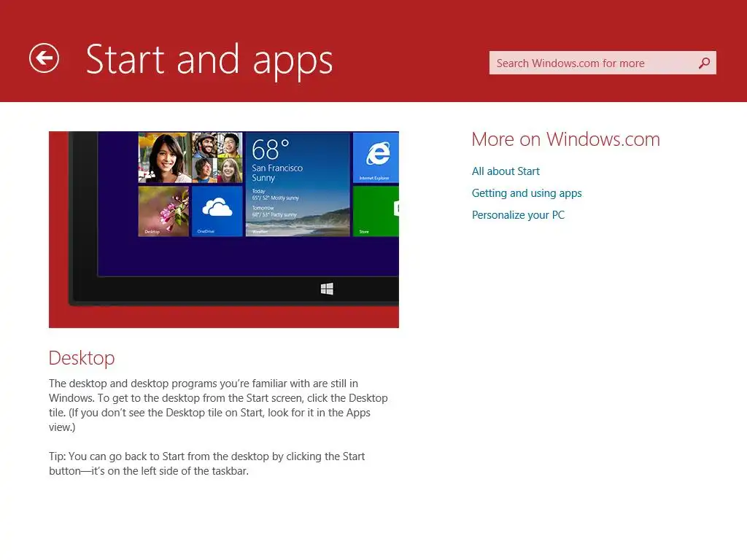This screenshot has width=747, height=560.
Task: Click the OneDrive cloud tile in image
Action: coord(217,211)
